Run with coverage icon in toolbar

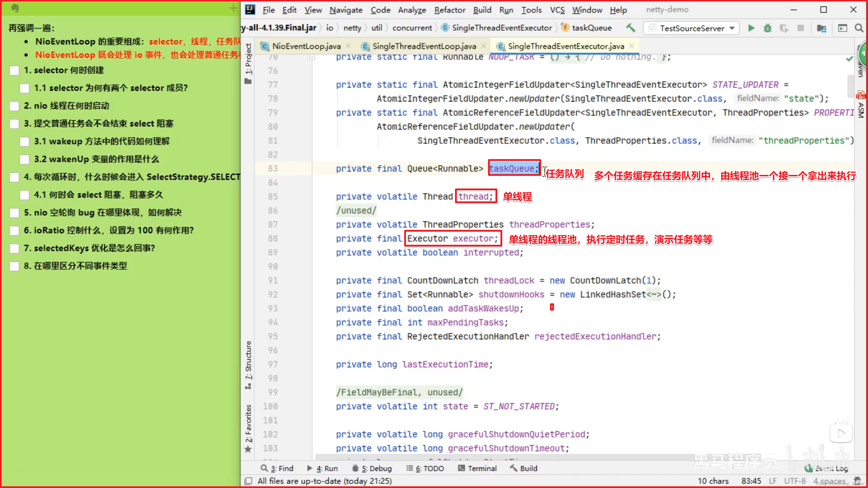[784, 28]
